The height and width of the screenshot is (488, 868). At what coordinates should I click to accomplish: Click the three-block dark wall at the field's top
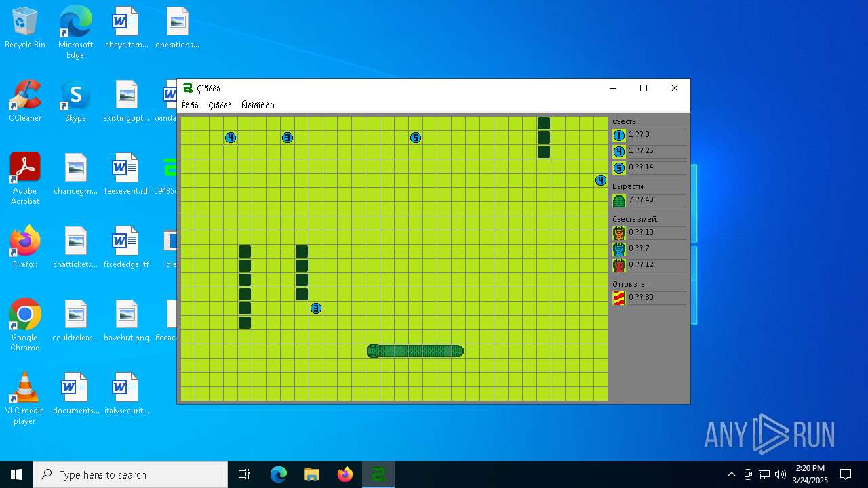[x=544, y=138]
